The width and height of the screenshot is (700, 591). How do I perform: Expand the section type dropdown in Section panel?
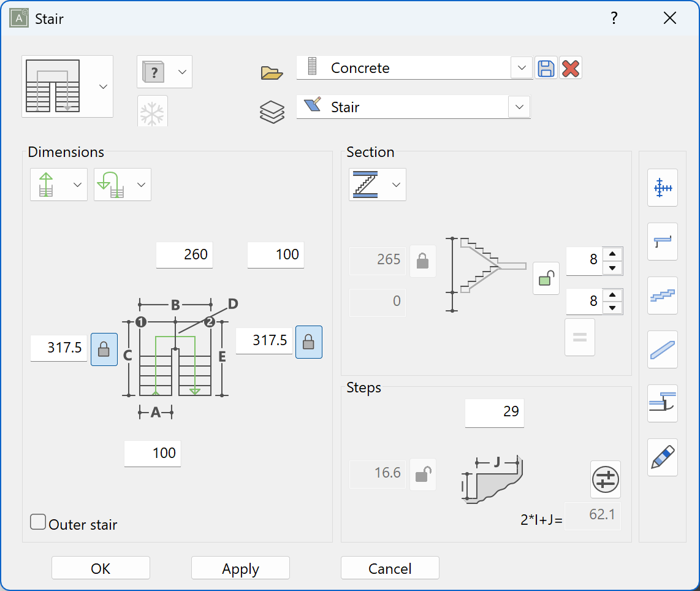tap(396, 185)
